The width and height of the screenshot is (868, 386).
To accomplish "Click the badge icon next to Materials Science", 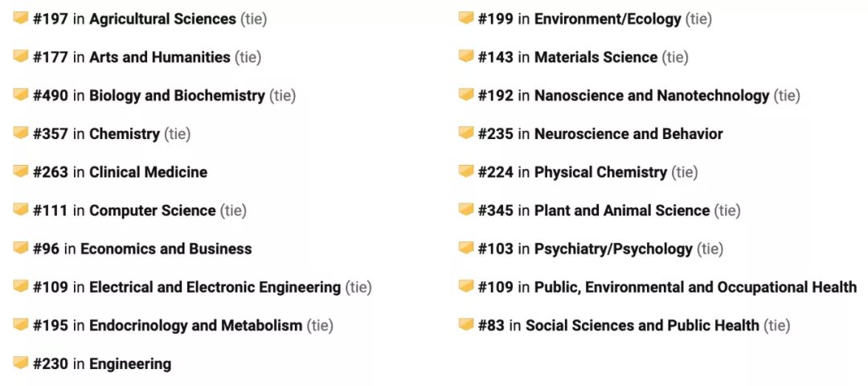I will [465, 56].
